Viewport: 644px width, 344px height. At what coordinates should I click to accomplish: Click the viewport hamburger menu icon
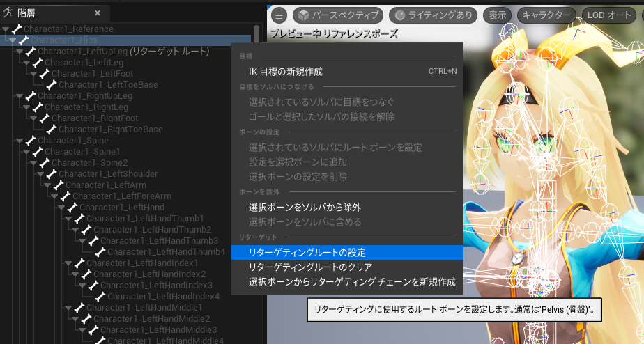coord(279,15)
